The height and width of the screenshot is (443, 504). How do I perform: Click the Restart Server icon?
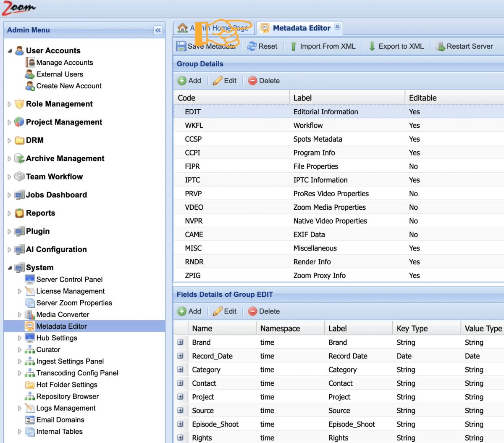click(440, 46)
